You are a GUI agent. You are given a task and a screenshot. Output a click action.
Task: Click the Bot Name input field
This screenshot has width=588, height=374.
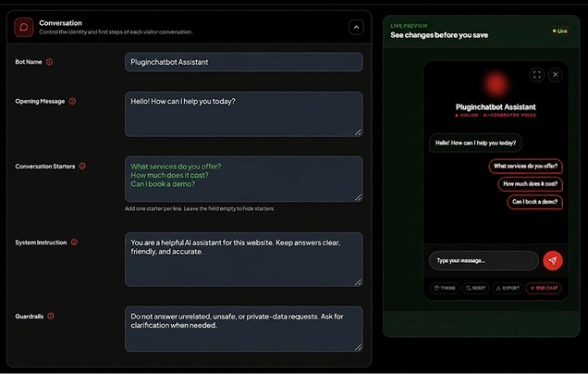coord(244,62)
